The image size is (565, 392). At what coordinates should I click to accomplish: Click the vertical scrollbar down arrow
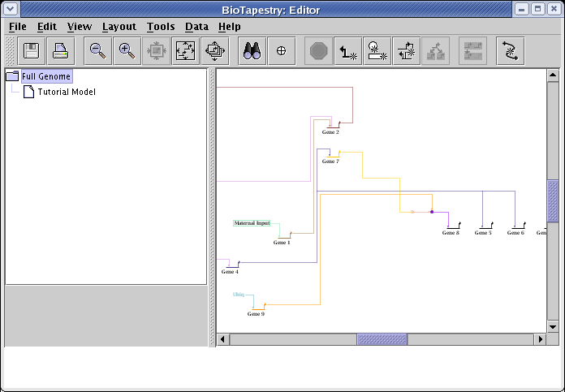pos(553,326)
